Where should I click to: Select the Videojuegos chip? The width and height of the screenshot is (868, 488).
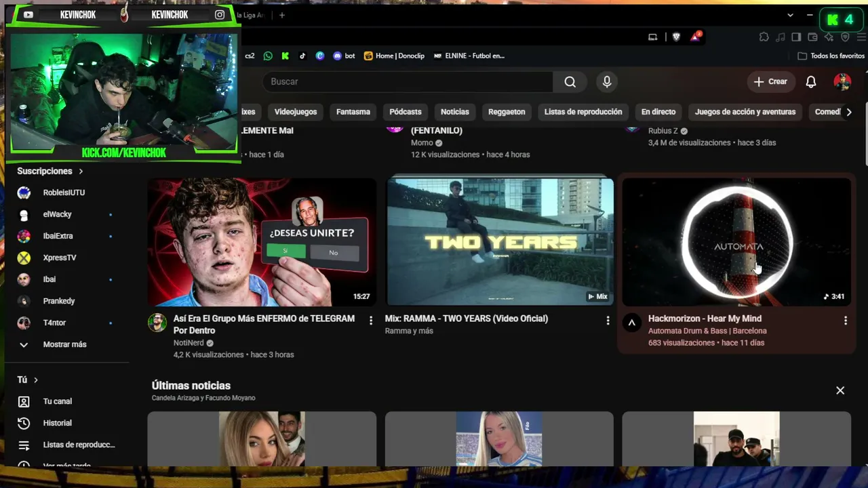pos(296,112)
